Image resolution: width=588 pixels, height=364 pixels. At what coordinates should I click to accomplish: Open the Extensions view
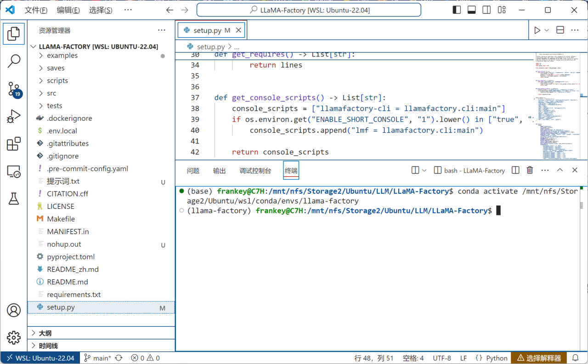click(14, 144)
